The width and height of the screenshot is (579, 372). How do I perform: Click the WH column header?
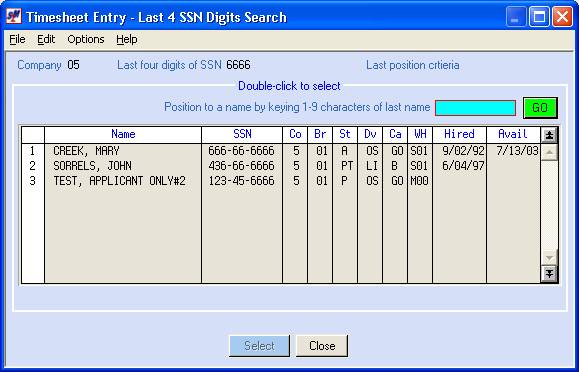tap(420, 134)
